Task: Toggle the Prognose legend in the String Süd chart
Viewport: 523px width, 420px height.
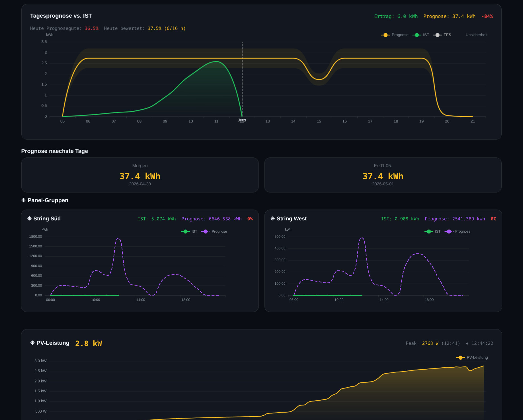Action: 214,231
